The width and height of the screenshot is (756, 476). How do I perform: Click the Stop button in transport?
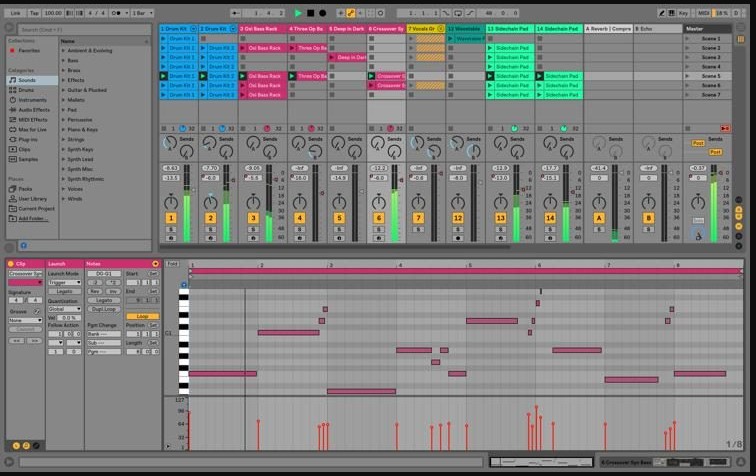[310, 12]
